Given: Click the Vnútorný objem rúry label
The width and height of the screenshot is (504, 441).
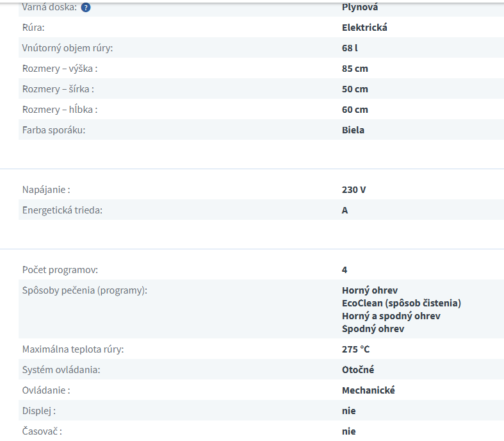Looking at the screenshot, I should click(x=71, y=48).
